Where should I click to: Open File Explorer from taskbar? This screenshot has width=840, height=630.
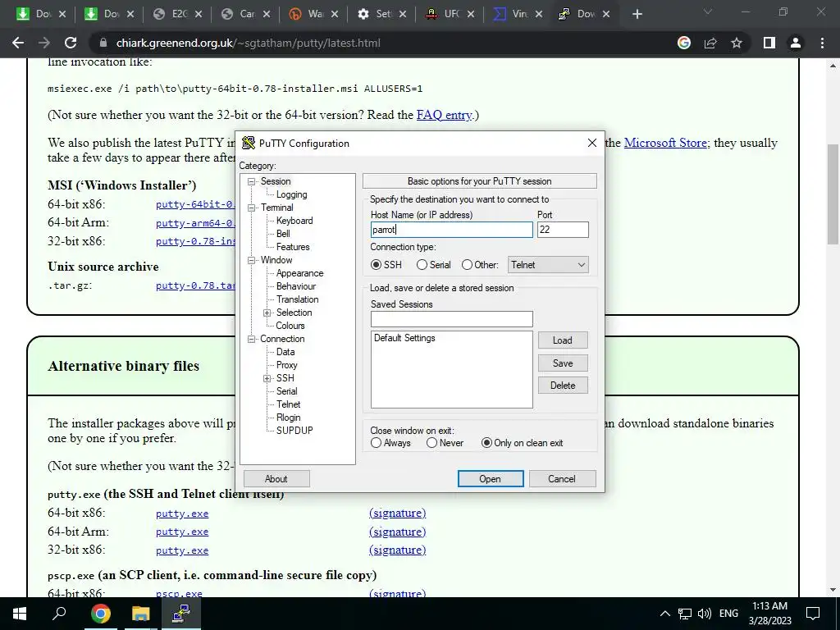(140, 614)
